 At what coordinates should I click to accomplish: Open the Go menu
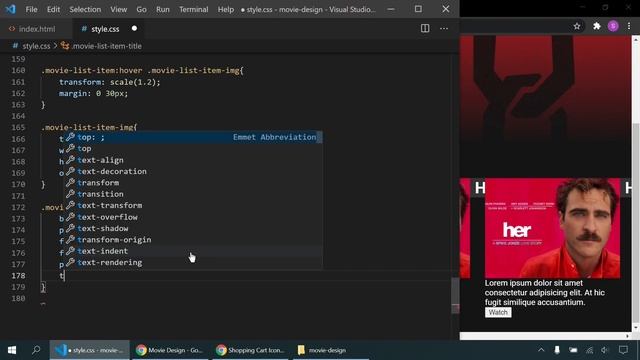coord(141,9)
